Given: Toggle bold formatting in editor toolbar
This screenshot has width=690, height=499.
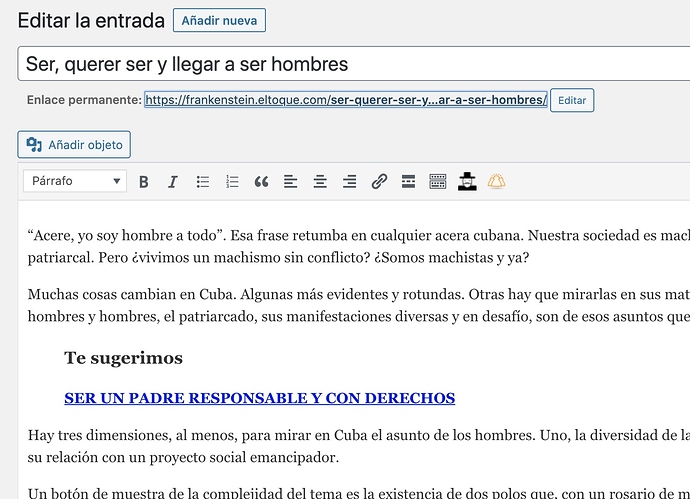Looking at the screenshot, I should click(143, 181).
